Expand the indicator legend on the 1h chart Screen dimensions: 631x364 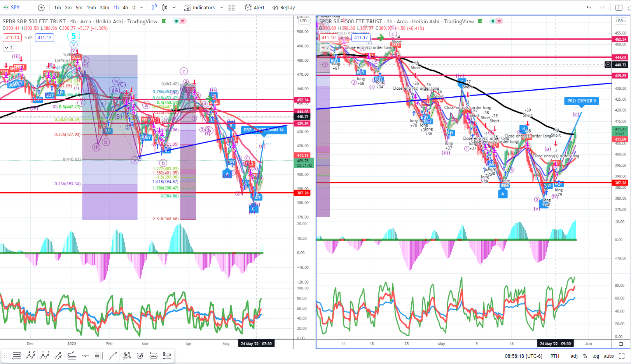(325, 48)
